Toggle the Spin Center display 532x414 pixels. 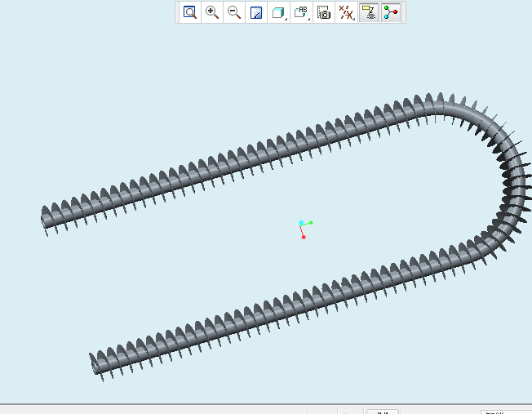coord(391,12)
